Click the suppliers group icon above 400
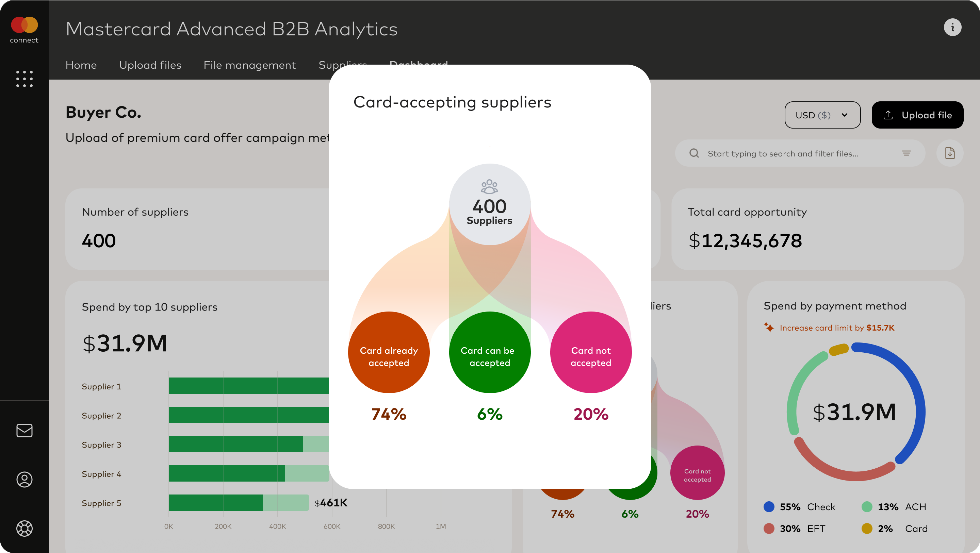Viewport: 980px width, 553px height. coord(489,187)
